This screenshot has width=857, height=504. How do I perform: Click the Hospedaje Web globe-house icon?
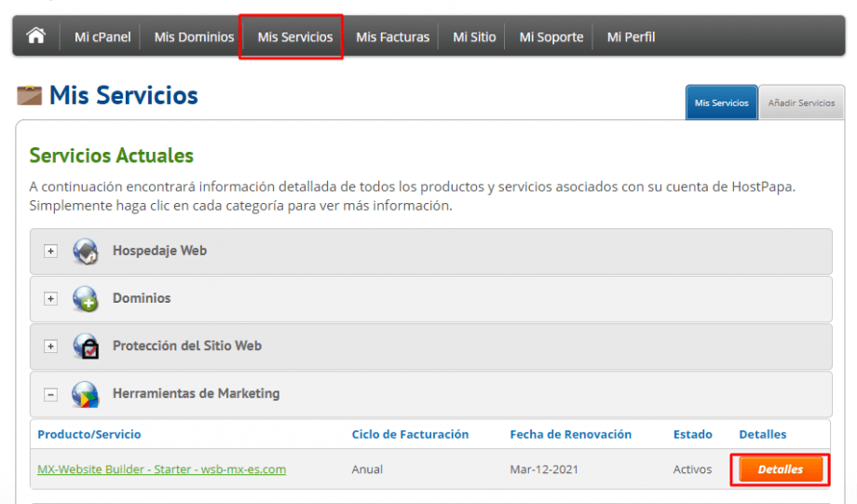(86, 252)
